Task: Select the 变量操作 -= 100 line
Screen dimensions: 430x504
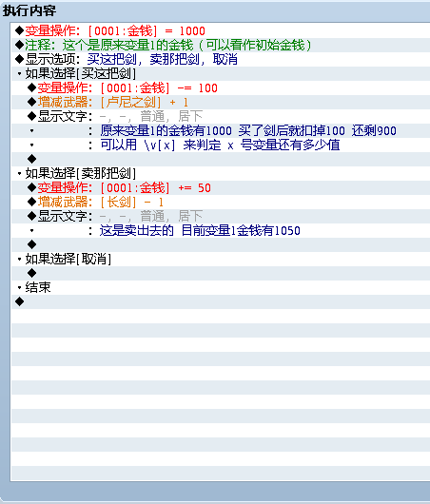Action: pos(221,88)
